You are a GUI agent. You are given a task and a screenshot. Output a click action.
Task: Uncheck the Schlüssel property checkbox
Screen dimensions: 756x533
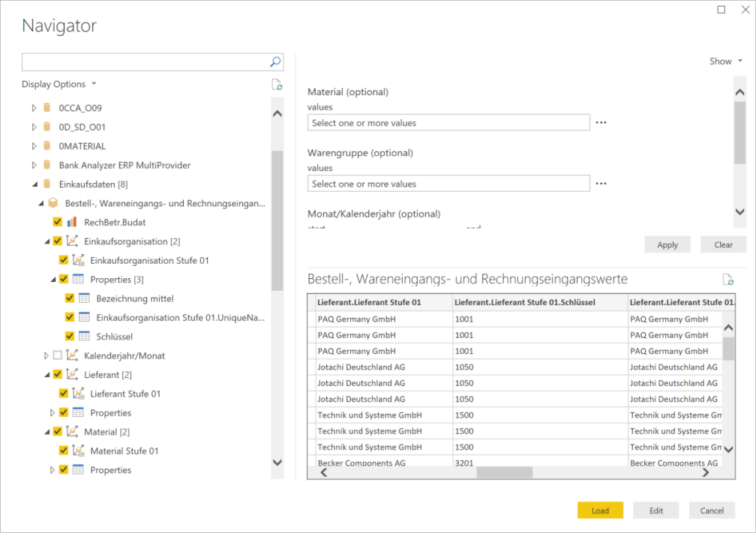tap(70, 337)
